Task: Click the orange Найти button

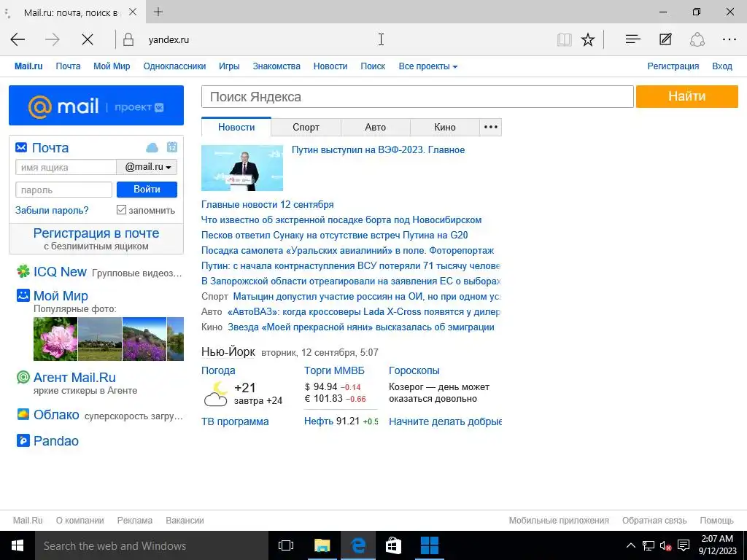Action: pos(686,97)
